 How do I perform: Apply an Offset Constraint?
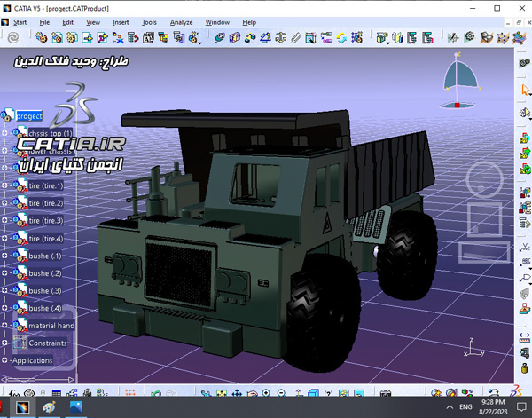click(250, 37)
